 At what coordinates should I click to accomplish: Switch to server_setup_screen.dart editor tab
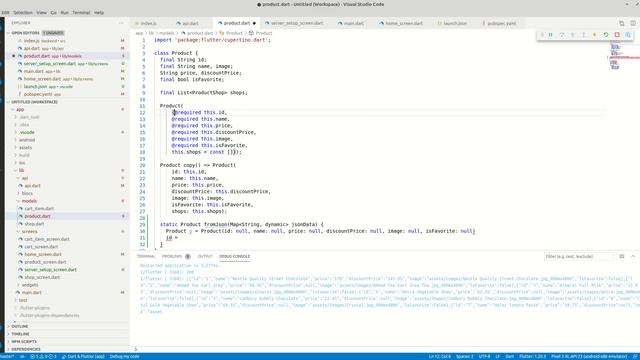tap(297, 23)
